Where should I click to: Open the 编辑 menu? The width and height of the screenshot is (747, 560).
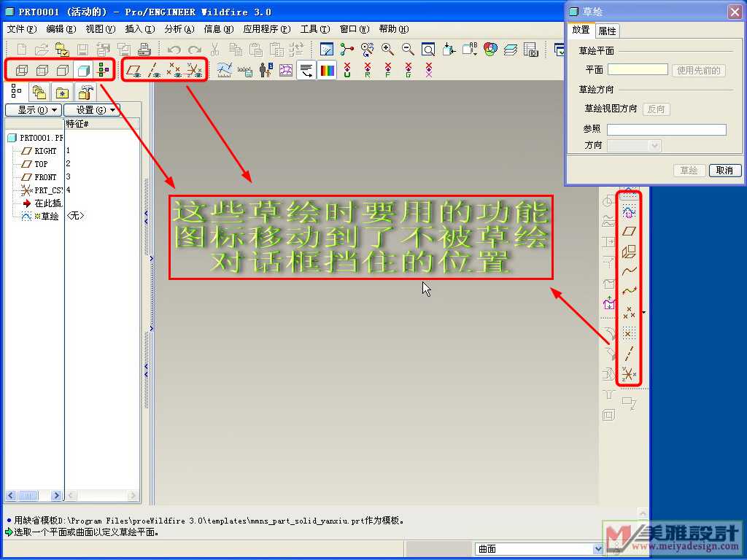(61, 29)
